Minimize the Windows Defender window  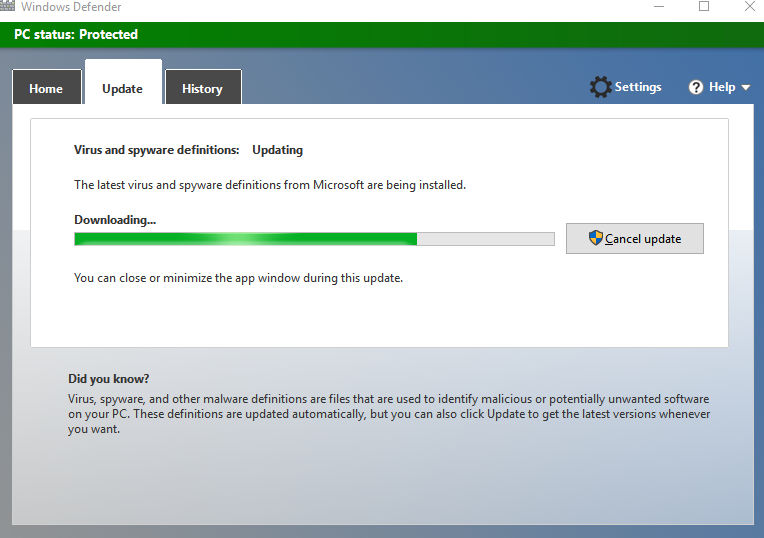coord(659,6)
